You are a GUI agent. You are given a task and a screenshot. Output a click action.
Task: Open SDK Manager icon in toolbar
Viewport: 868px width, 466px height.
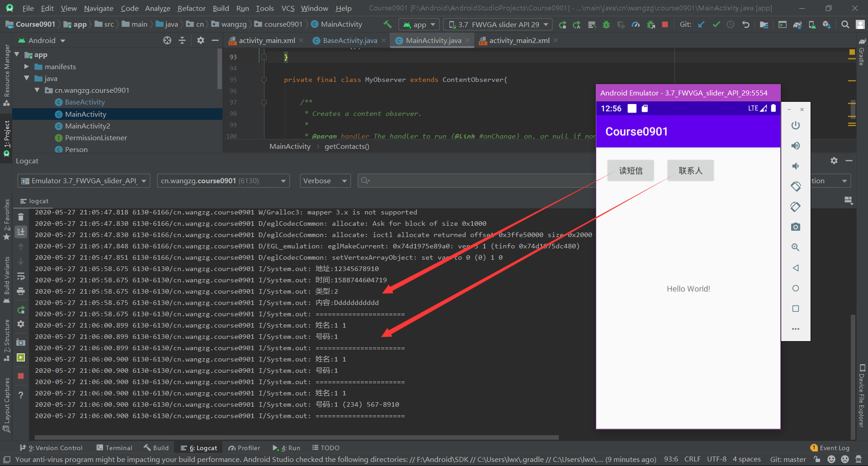[x=827, y=25]
